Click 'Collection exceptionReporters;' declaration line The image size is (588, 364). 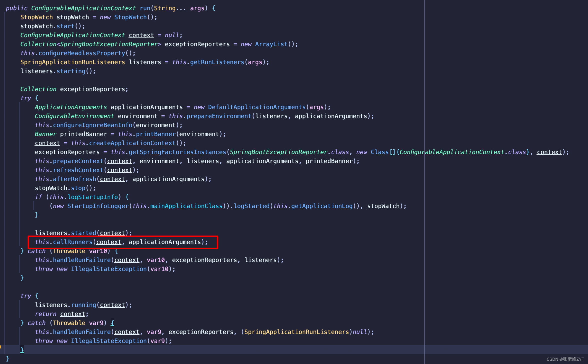(x=74, y=89)
